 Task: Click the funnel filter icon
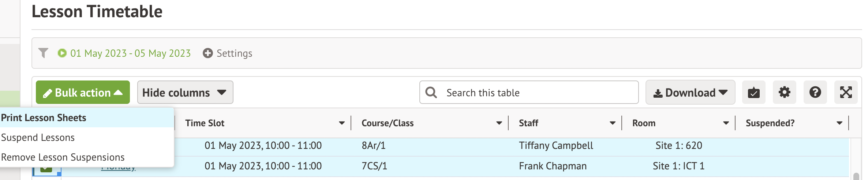[x=43, y=53]
